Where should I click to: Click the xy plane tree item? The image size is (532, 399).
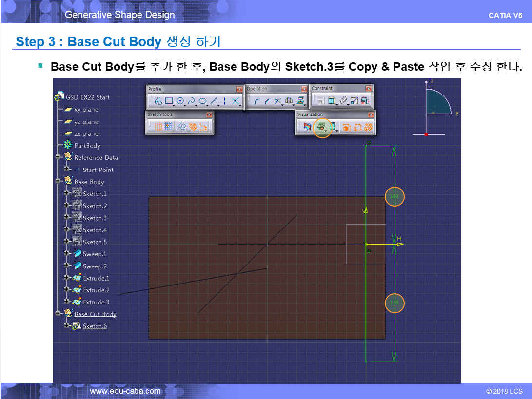(x=86, y=110)
